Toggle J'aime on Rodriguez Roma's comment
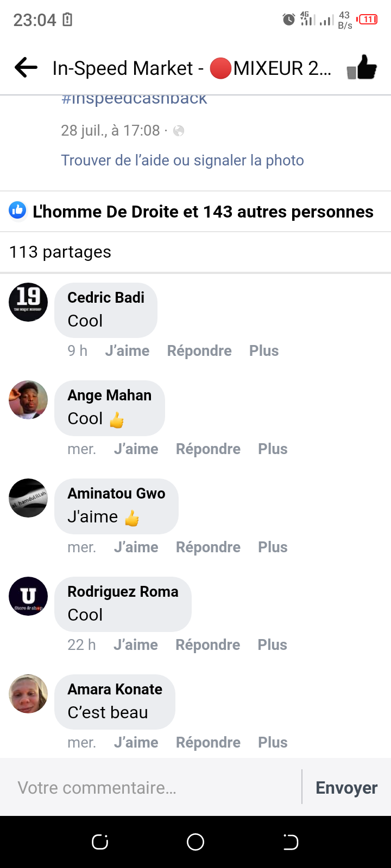The image size is (391, 868). (x=136, y=645)
